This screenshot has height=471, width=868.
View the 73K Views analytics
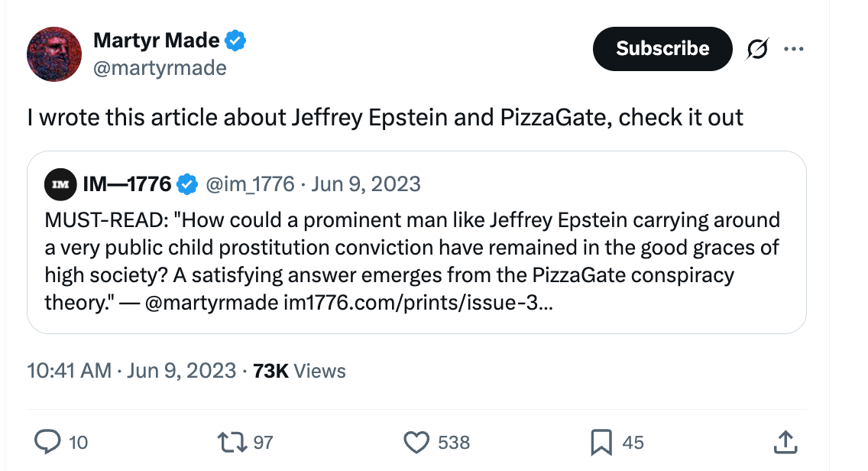pyautogui.click(x=299, y=371)
